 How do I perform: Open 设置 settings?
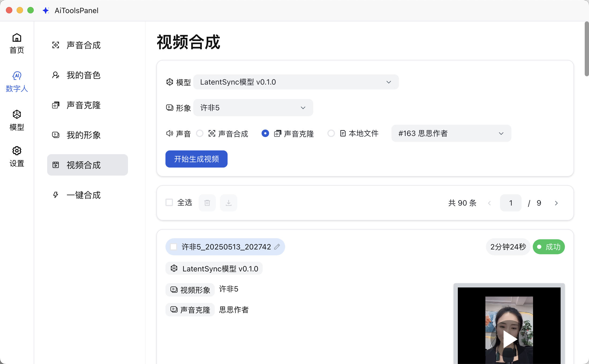[17, 157]
